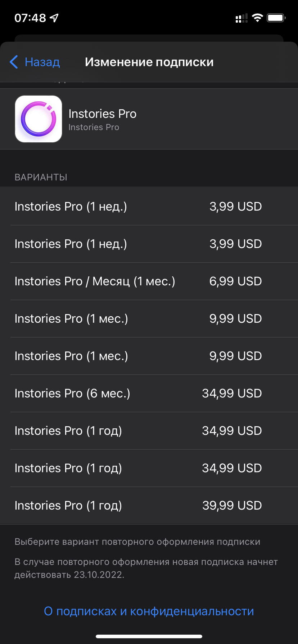Tap the Instories Pro app icon
298x644 pixels.
pos(39,119)
